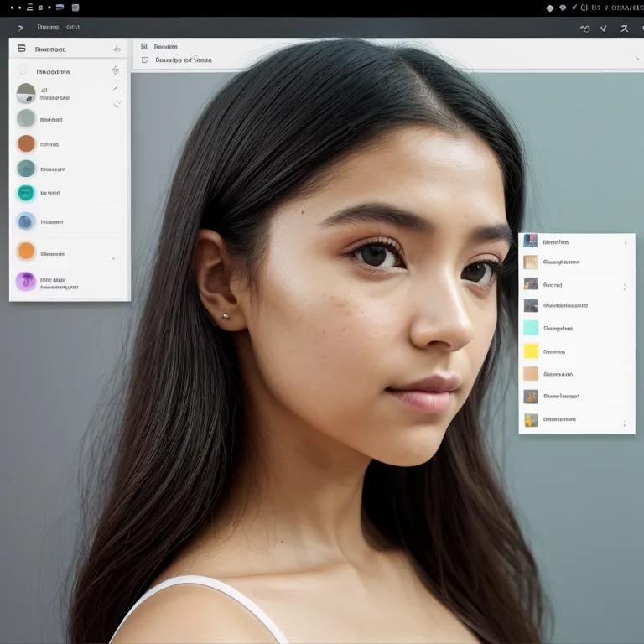The image size is (644, 644).
Task: Click the checkmark button in top-right toolbar
Action: (603, 29)
